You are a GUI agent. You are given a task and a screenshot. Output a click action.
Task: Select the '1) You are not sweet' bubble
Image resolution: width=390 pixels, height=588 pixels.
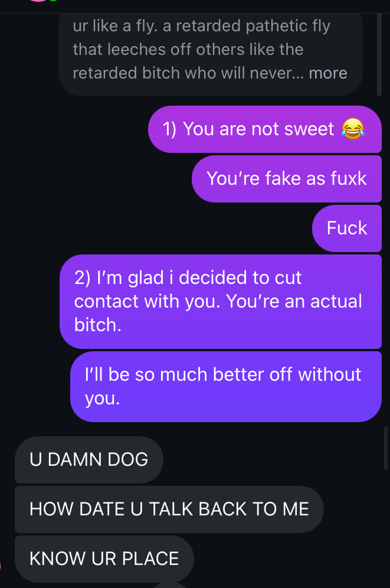click(265, 129)
